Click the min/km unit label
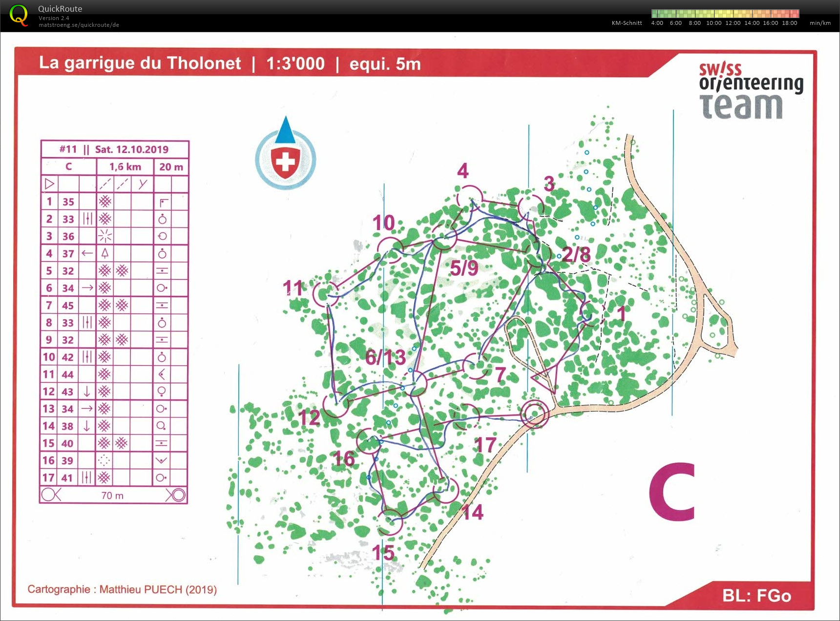The height and width of the screenshot is (621, 840). tap(820, 23)
